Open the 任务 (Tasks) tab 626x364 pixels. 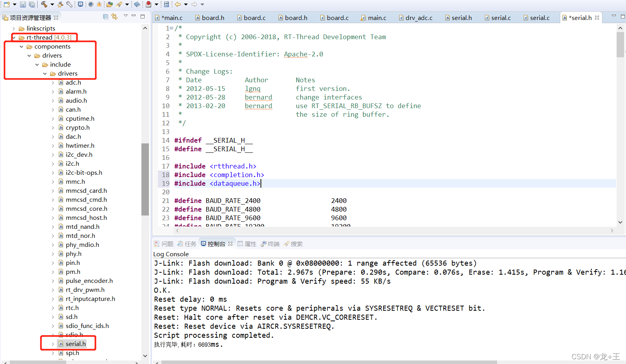(x=187, y=244)
